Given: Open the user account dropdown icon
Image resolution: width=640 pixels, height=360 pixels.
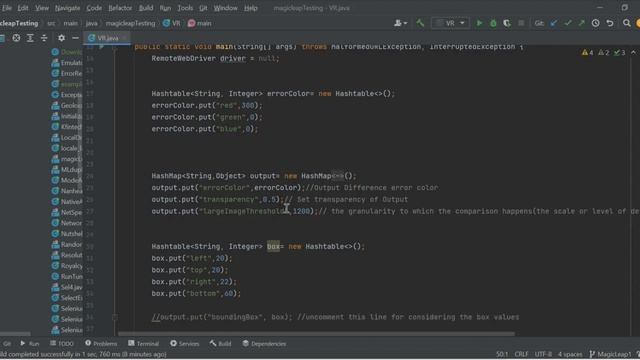Looking at the screenshot, I should [x=400, y=23].
